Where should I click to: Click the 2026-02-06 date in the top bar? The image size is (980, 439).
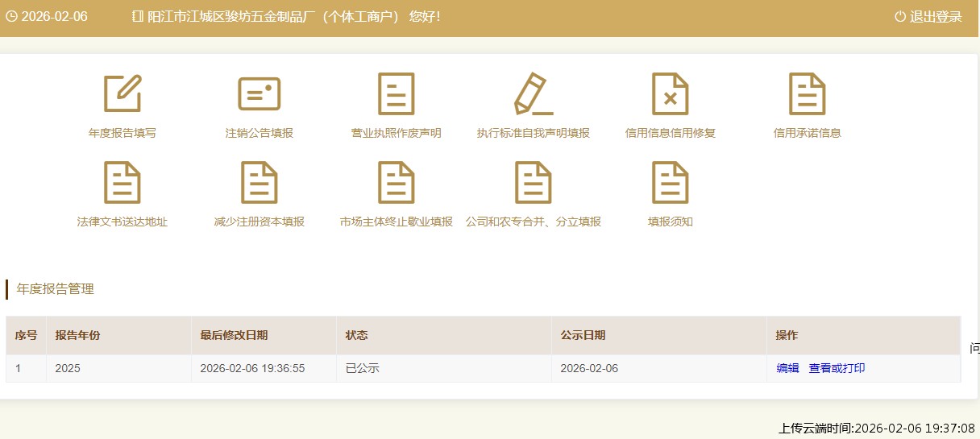tap(54, 16)
